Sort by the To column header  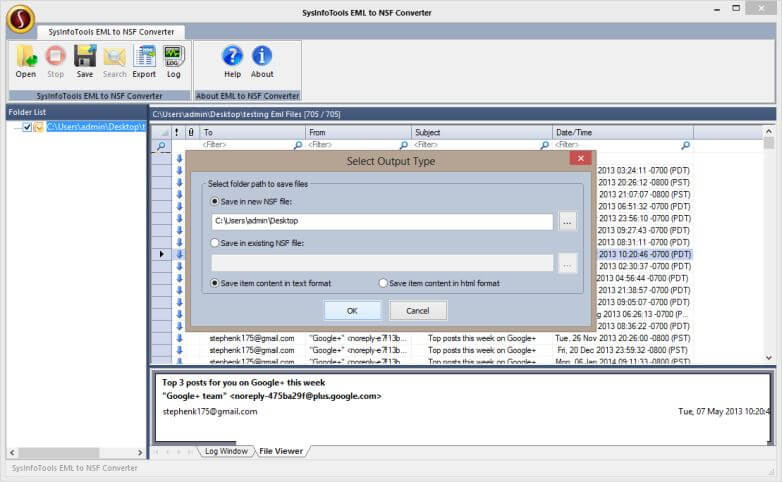coord(252,132)
